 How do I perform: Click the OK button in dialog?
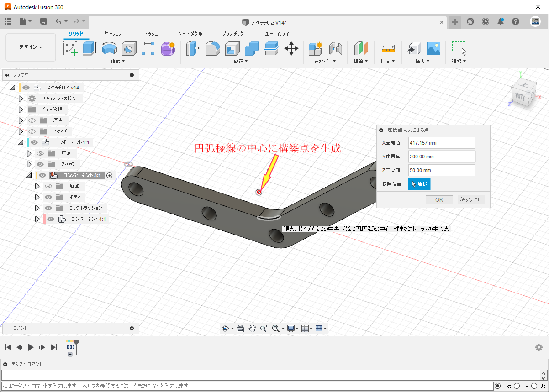[x=439, y=200]
